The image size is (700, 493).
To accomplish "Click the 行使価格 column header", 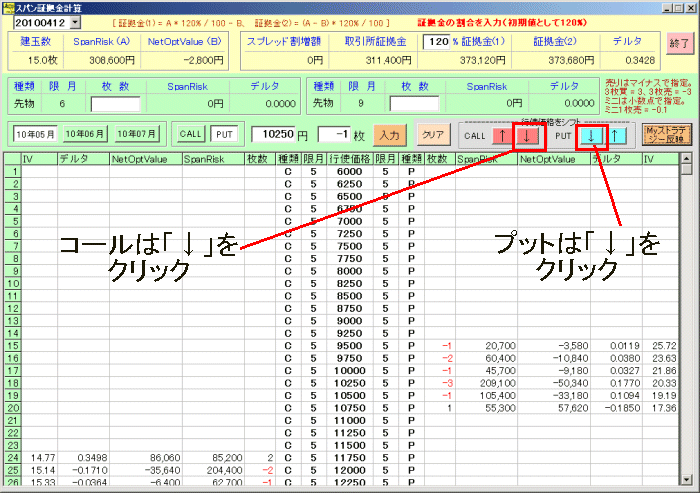I will tap(350, 159).
